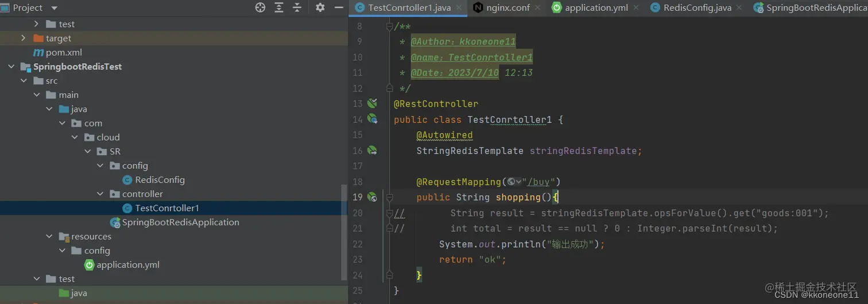This screenshot has height=304, width=868.
Task: Collapse the resources folder chevron
Action: pyautogui.click(x=49, y=236)
